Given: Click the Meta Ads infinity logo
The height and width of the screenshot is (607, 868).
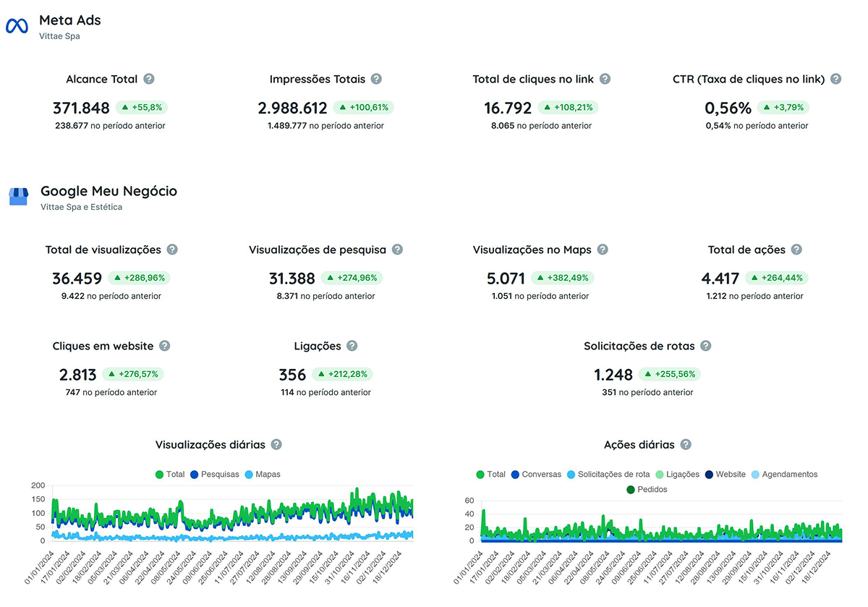Looking at the screenshot, I should point(17,26).
